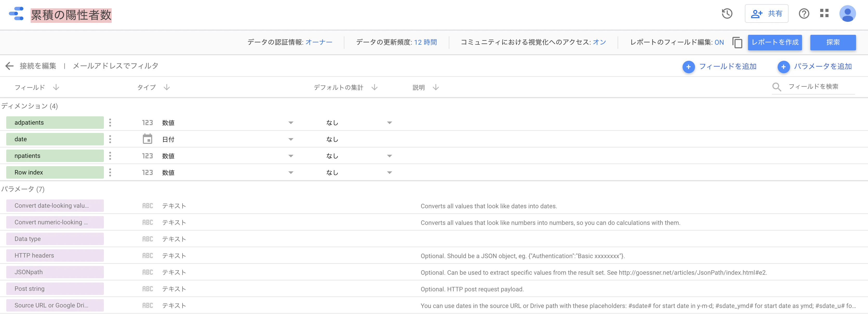This screenshot has height=323, width=868.
Task: Expand type dropdown for date field
Action: coord(290,139)
